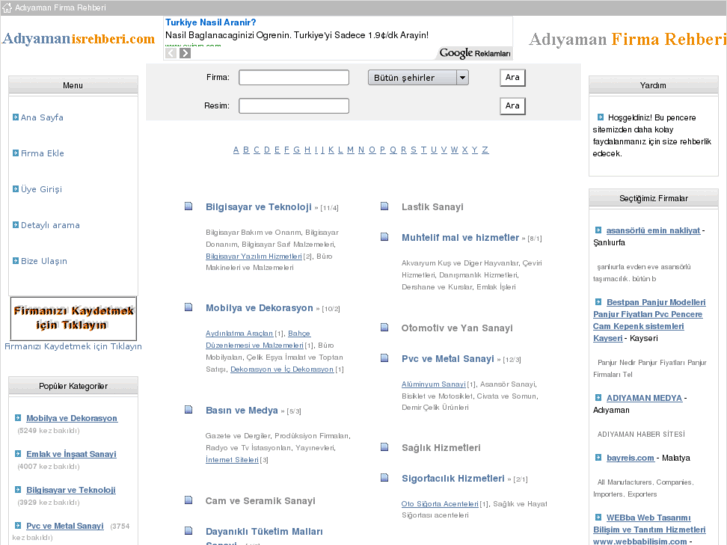Click the bullet icon next to Detaylı arama
727x545 pixels.
16,225
